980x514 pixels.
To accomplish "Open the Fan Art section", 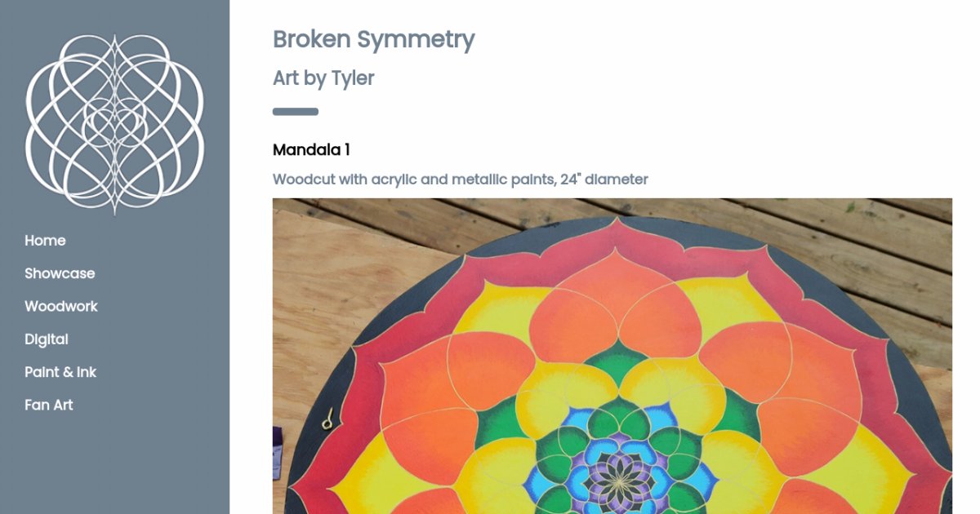I will coord(49,405).
